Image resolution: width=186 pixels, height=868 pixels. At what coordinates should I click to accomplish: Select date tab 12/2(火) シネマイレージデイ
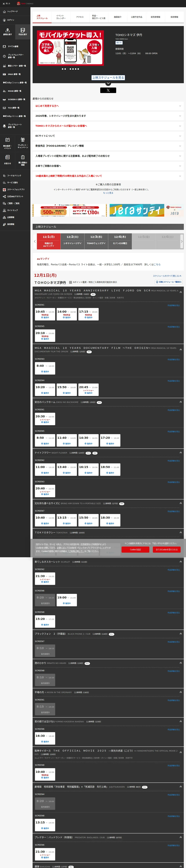point(73,241)
